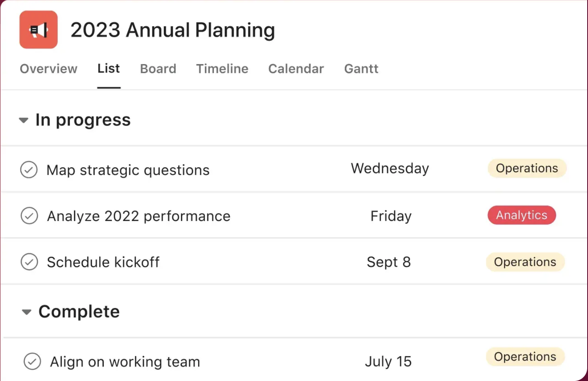Click the Wednesday due date
This screenshot has width=588, height=381.
coord(390,169)
